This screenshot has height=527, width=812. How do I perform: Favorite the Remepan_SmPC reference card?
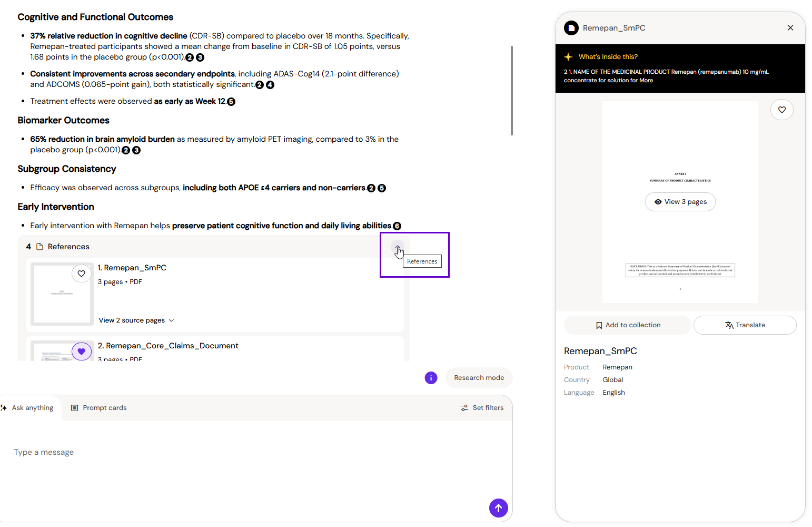81,274
